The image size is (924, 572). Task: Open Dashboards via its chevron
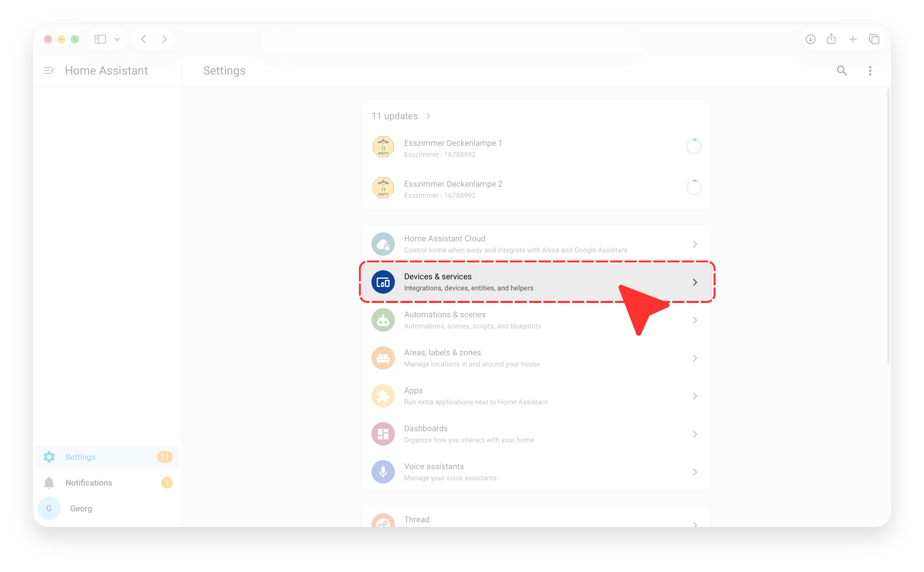[x=694, y=434]
